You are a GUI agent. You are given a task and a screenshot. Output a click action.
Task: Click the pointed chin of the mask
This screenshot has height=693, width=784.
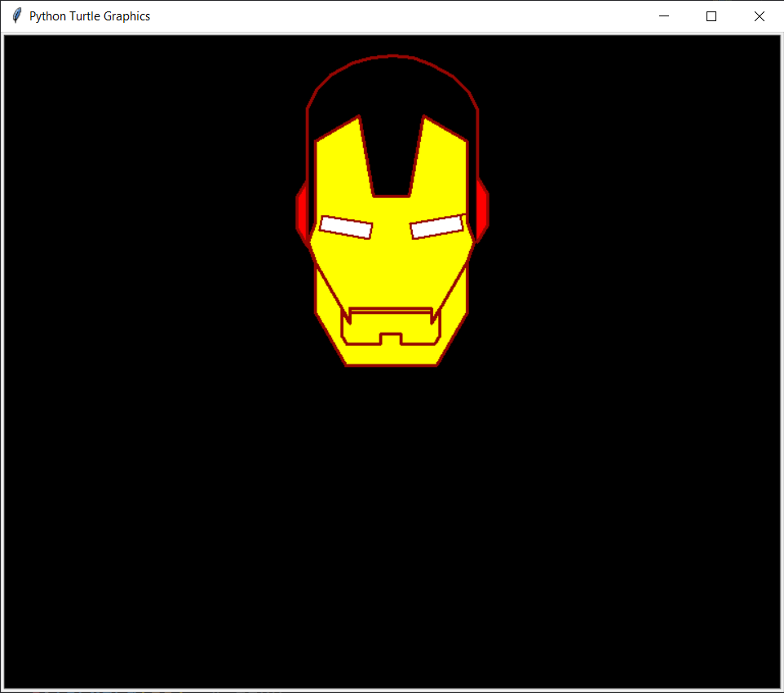pyautogui.click(x=392, y=359)
